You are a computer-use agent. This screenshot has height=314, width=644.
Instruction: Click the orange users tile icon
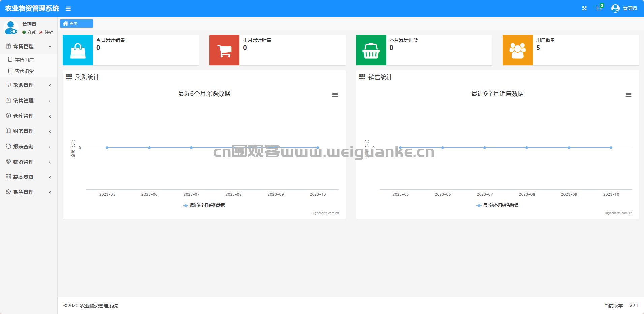tap(518, 50)
